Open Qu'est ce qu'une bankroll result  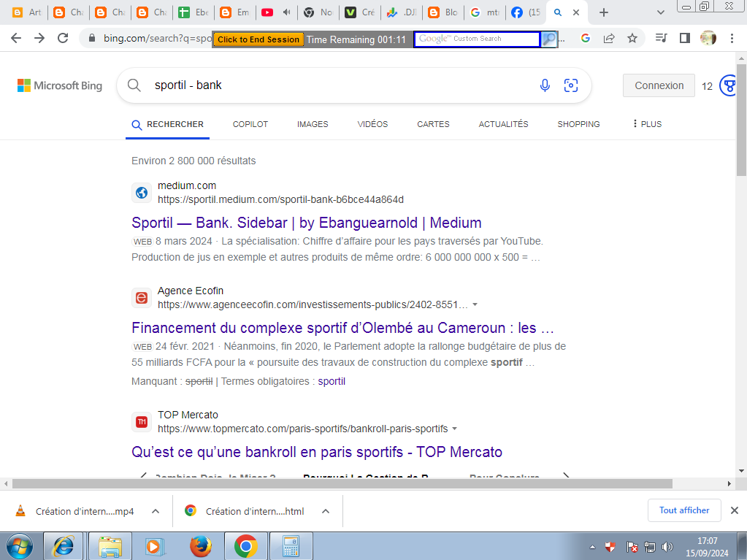[x=317, y=452]
